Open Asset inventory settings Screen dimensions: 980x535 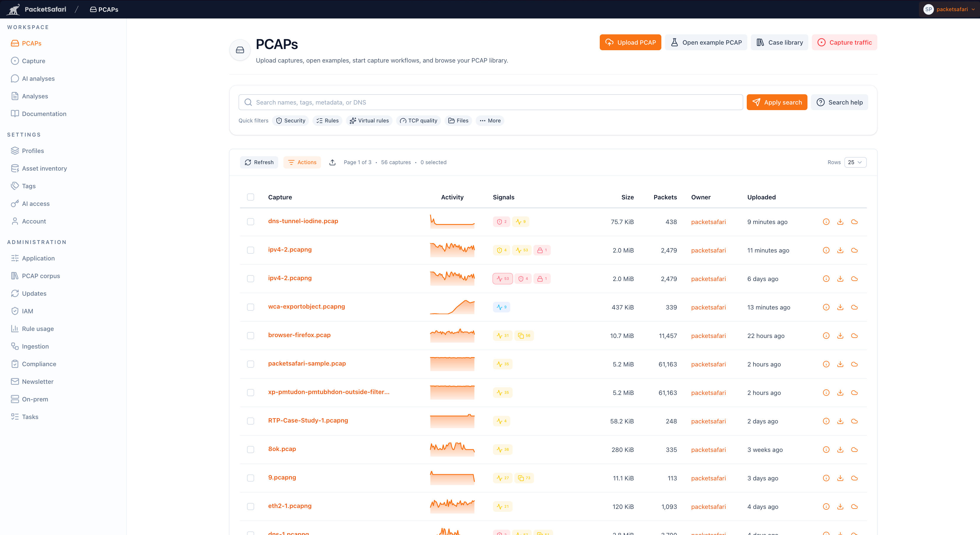click(x=44, y=168)
